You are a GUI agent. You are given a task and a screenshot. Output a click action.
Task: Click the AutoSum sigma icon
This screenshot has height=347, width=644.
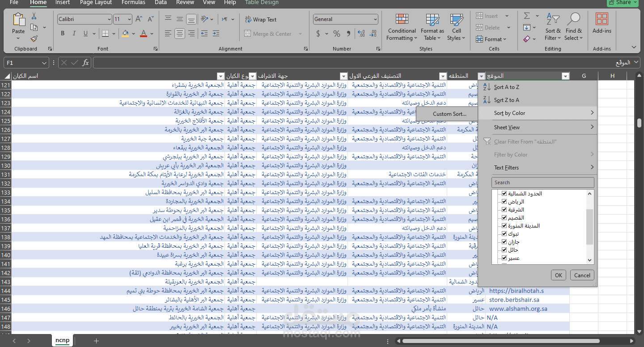point(527,16)
